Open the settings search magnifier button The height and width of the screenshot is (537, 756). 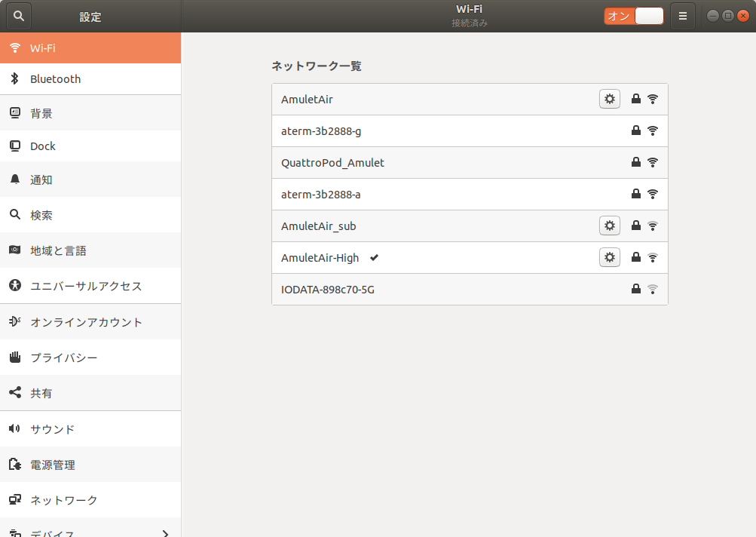click(x=18, y=16)
